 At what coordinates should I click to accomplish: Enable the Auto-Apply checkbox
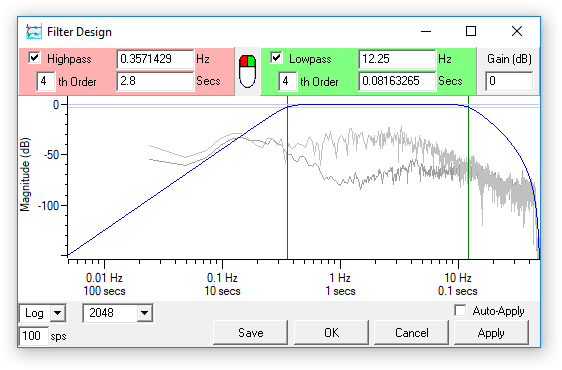460,310
